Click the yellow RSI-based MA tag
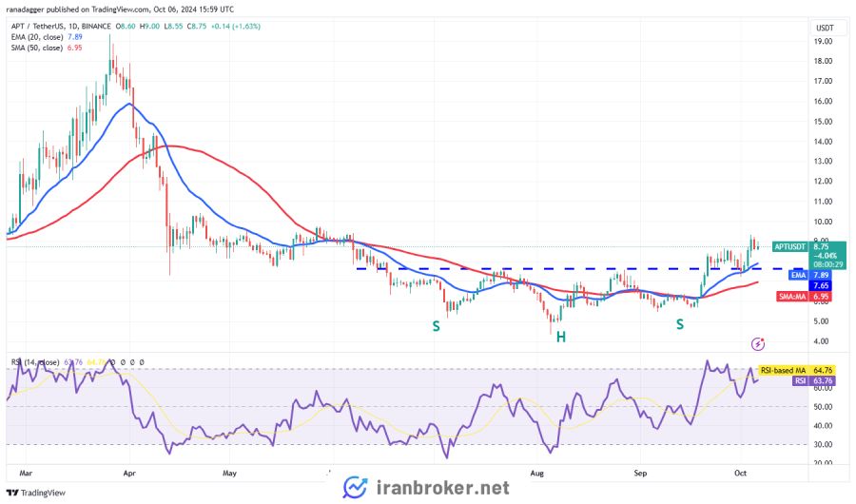856x504 pixels. (783, 370)
